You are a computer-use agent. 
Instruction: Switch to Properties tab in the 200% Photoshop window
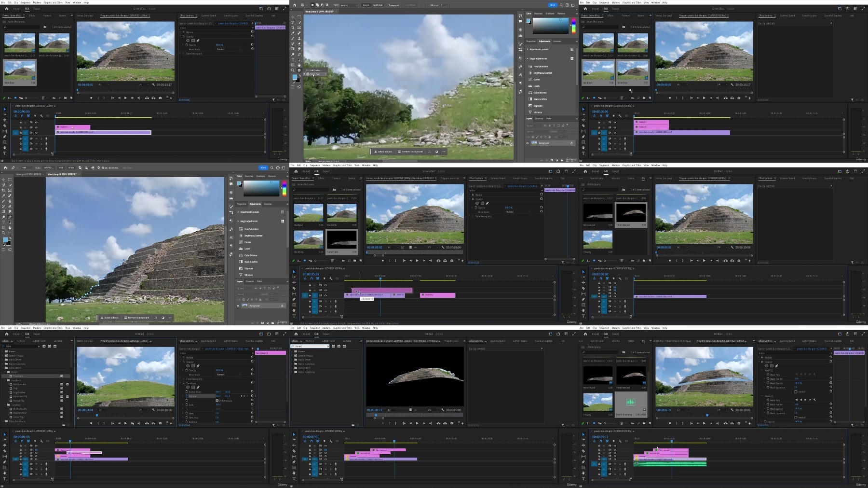click(x=531, y=42)
